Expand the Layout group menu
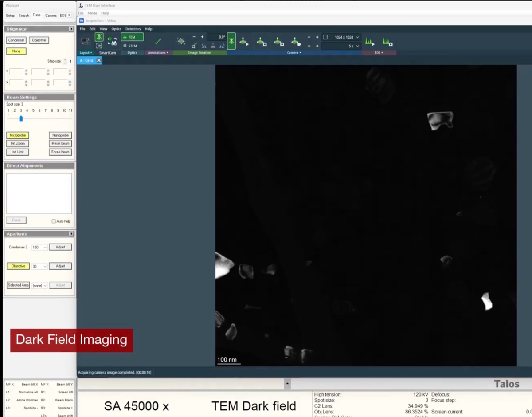The height and width of the screenshot is (417, 532). tap(86, 53)
